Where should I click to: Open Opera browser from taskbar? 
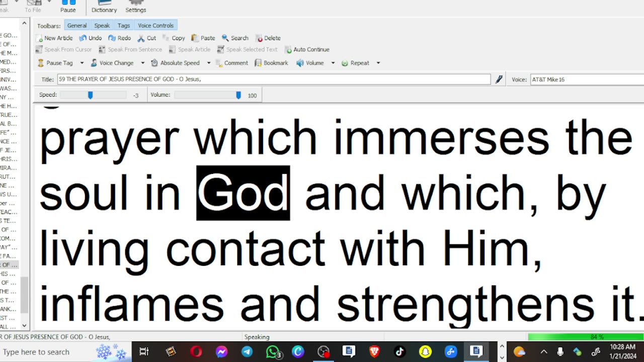[x=196, y=352]
